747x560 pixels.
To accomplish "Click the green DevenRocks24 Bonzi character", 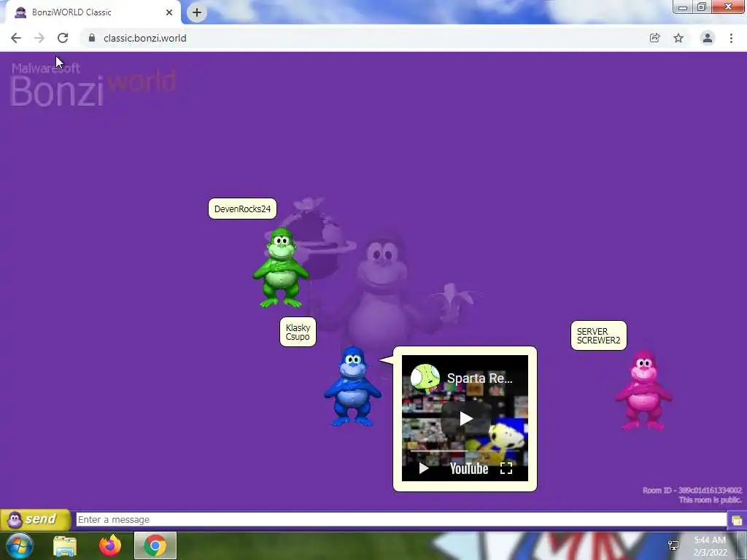I will pyautogui.click(x=281, y=268).
